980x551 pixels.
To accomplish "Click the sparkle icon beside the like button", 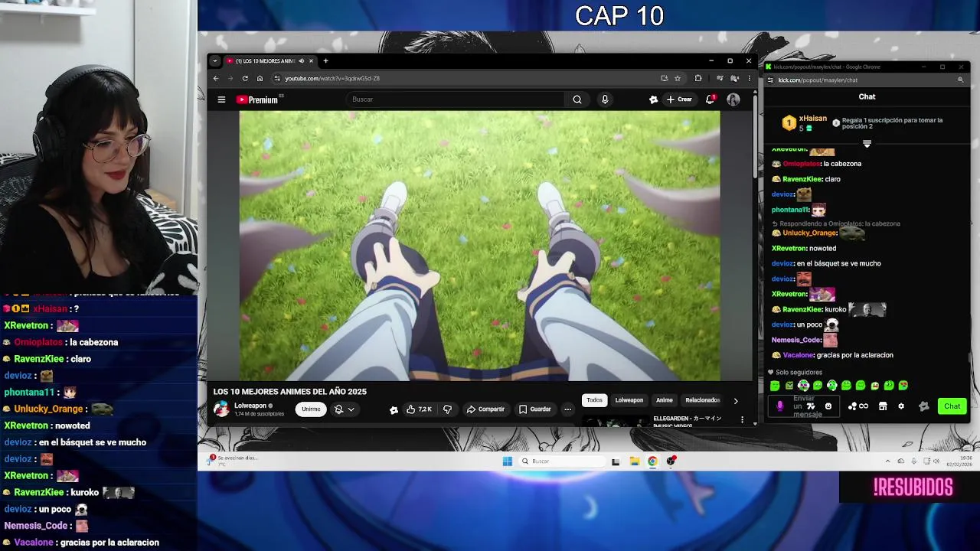I will click(394, 409).
